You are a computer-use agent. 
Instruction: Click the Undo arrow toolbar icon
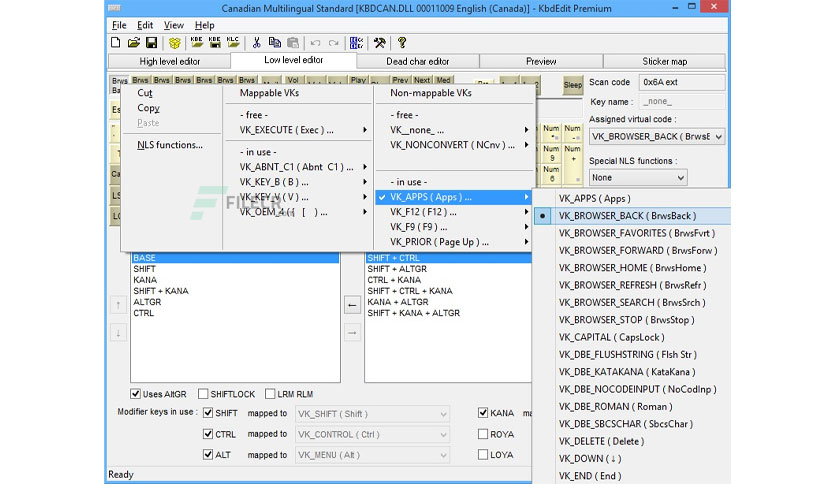316,43
